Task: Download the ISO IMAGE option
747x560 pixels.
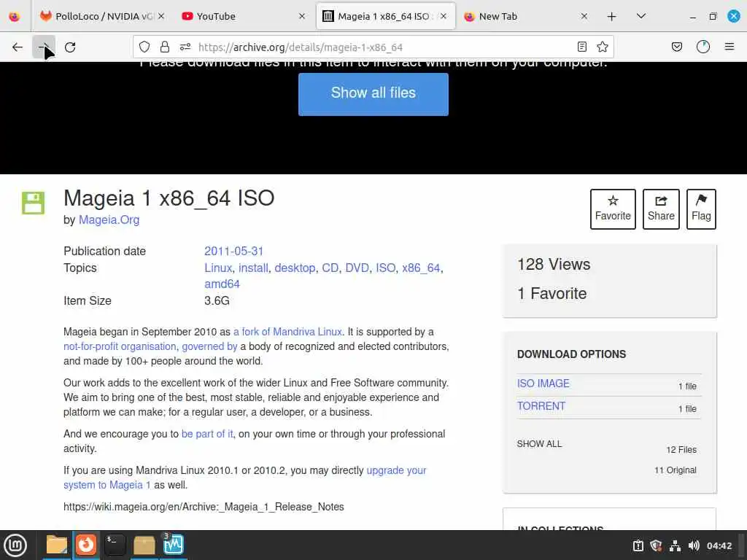Action: coord(543,384)
